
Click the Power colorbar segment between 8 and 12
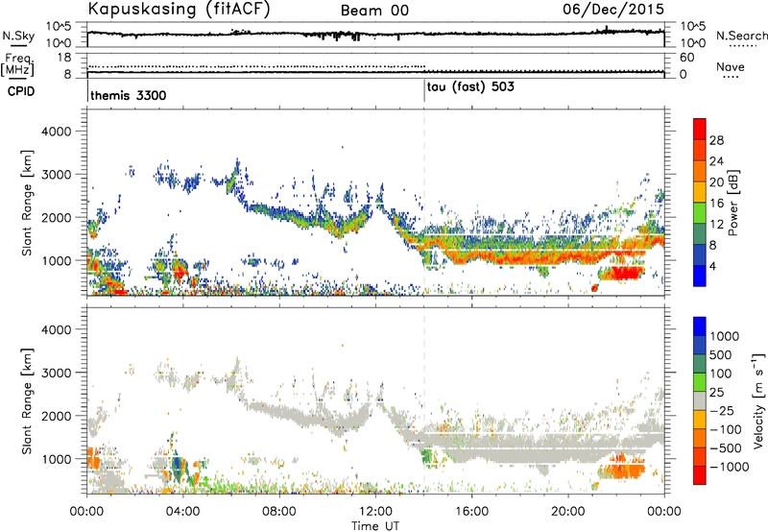(700, 234)
